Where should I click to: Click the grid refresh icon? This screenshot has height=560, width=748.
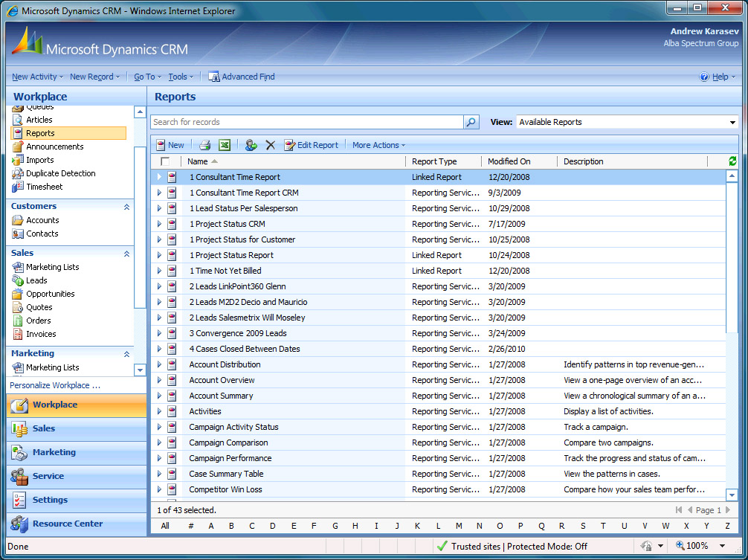pos(732,161)
